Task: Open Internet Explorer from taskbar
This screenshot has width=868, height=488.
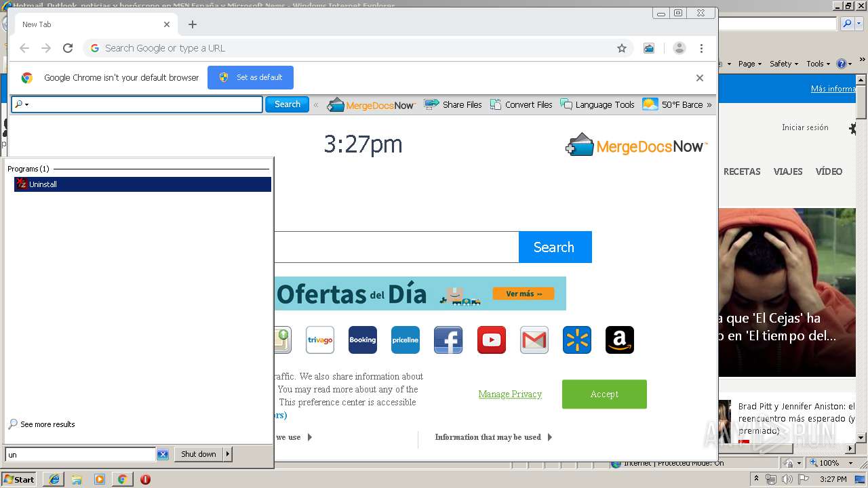Action: [x=54, y=479]
